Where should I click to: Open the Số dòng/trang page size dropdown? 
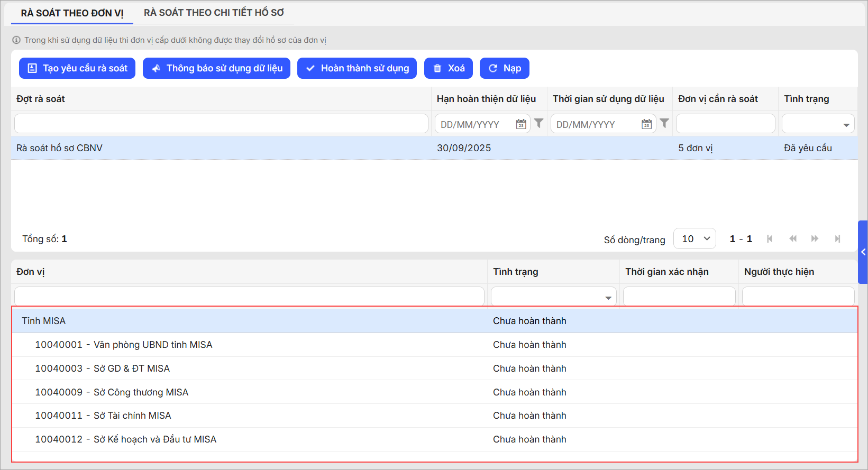click(695, 239)
